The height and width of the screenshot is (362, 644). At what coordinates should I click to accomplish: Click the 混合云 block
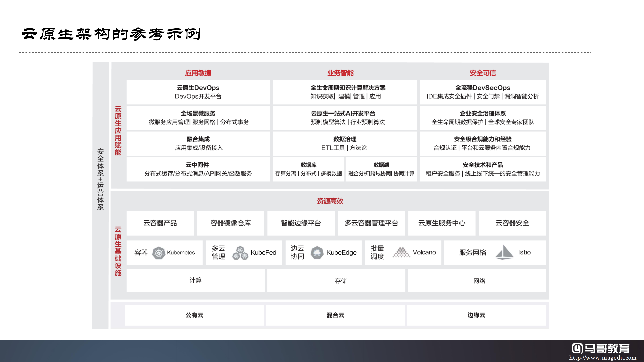[335, 315]
